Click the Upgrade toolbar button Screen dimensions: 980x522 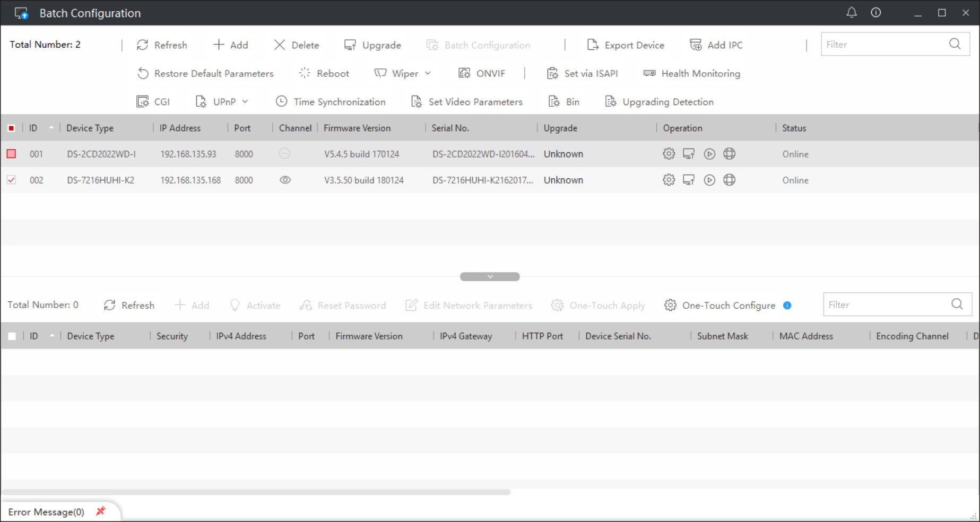coord(372,45)
